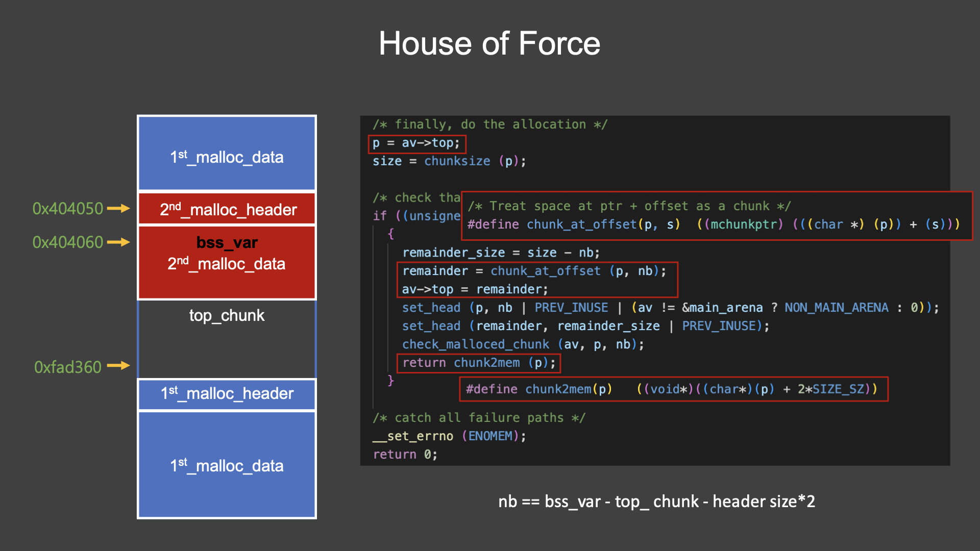Click the return chunk2mem (p) line

pos(478,363)
